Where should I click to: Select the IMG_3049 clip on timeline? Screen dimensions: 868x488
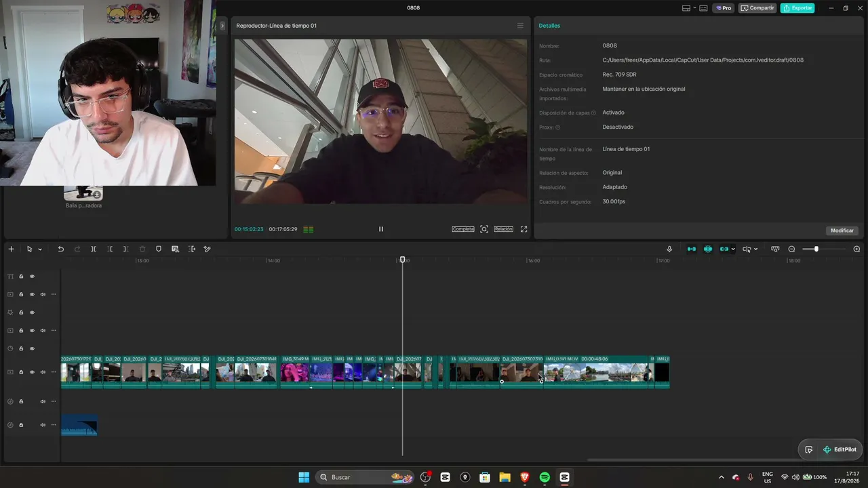coord(295,372)
